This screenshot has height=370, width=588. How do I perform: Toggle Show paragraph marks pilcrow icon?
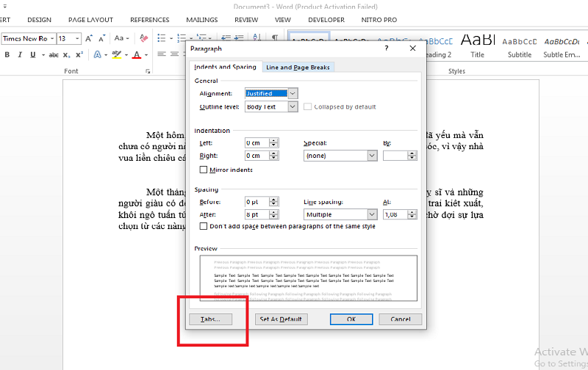275,37
